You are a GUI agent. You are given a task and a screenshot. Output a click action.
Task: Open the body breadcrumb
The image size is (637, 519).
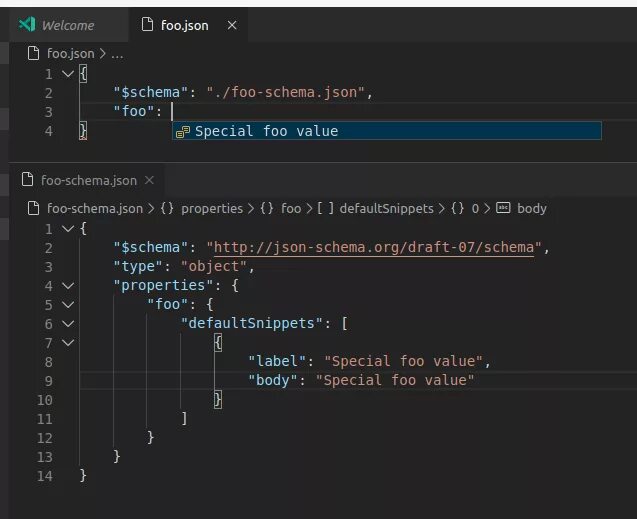point(531,208)
